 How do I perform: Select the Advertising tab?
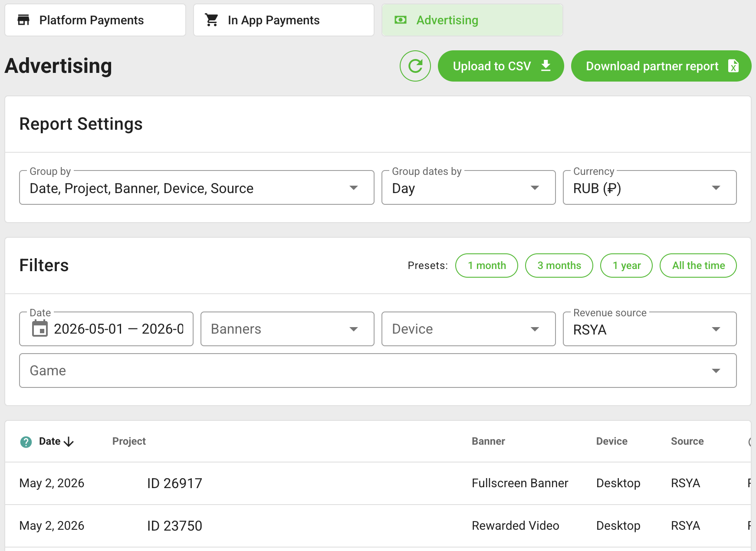pyautogui.click(x=472, y=20)
